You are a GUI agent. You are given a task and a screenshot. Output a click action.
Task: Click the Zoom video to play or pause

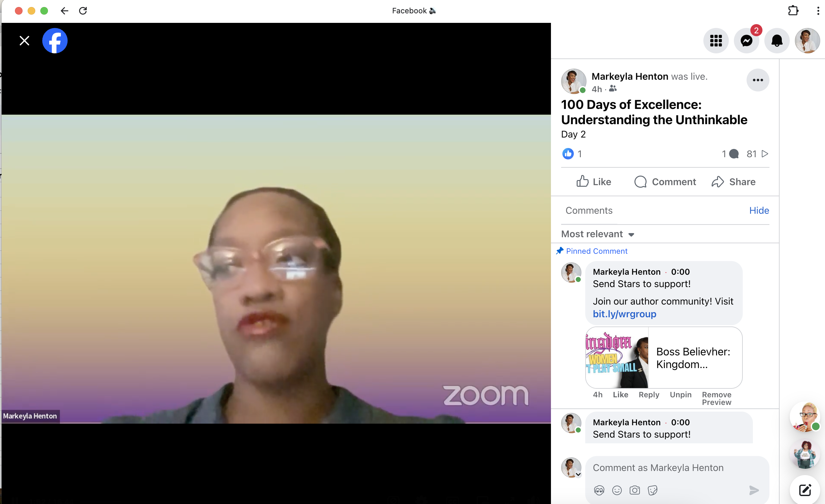pyautogui.click(x=276, y=269)
